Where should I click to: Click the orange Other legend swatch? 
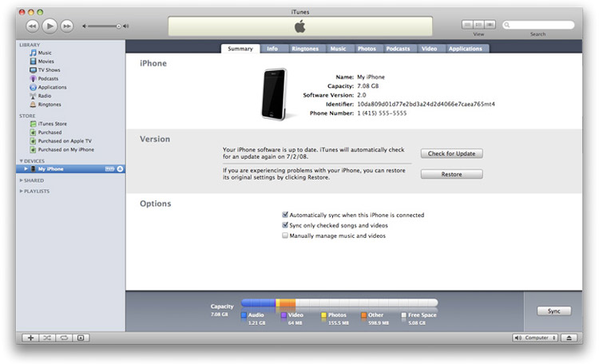point(363,315)
